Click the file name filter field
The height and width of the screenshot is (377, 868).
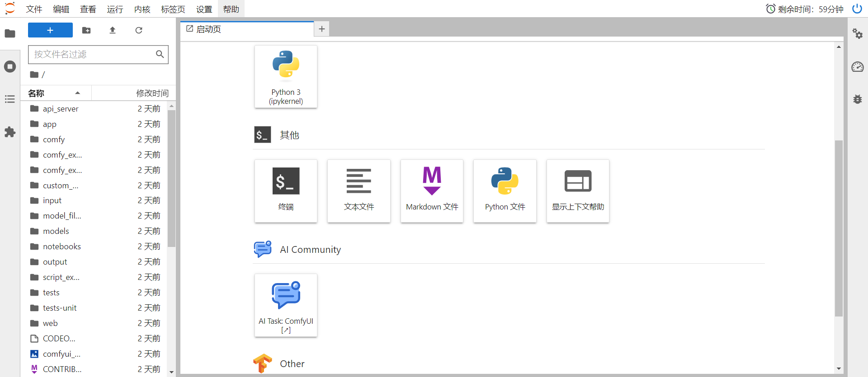[93, 54]
